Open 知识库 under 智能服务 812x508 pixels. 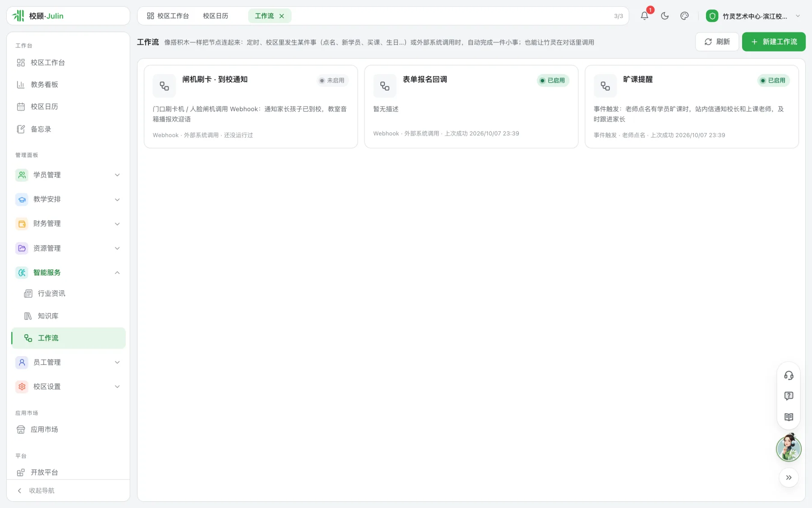[68, 316]
